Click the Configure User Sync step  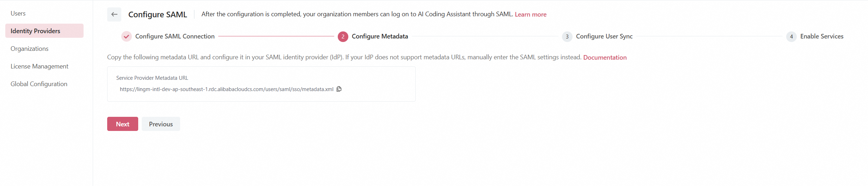(604, 36)
